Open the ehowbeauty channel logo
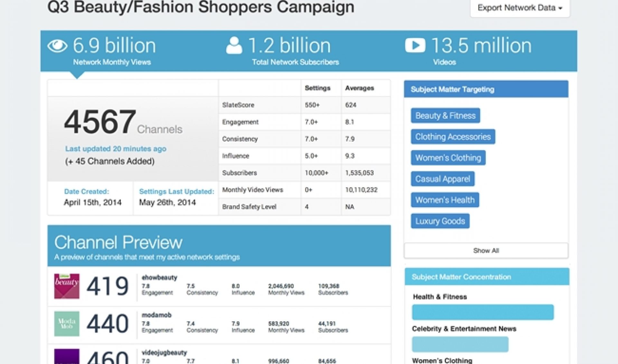The height and width of the screenshot is (364, 618). point(66,286)
